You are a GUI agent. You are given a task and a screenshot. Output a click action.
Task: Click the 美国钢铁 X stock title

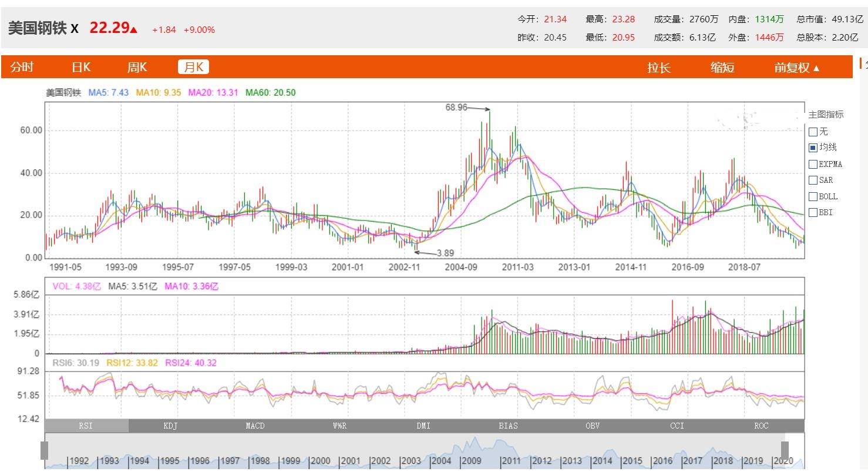click(x=43, y=28)
